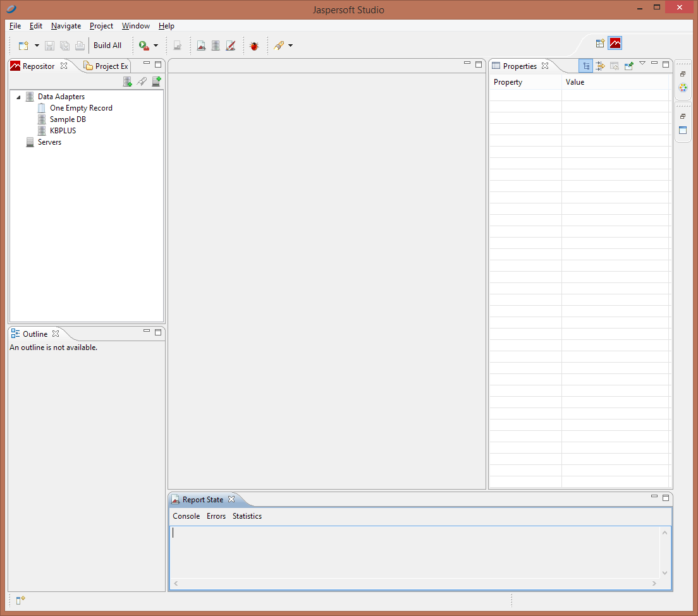The width and height of the screenshot is (698, 616).
Task: Select the red Report Design perspective button
Action: coord(615,43)
